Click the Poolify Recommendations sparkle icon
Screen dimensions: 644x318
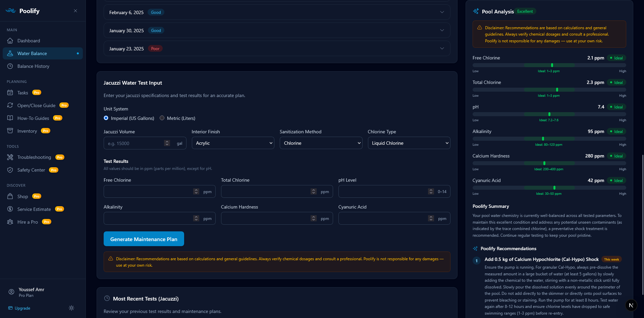[475, 248]
